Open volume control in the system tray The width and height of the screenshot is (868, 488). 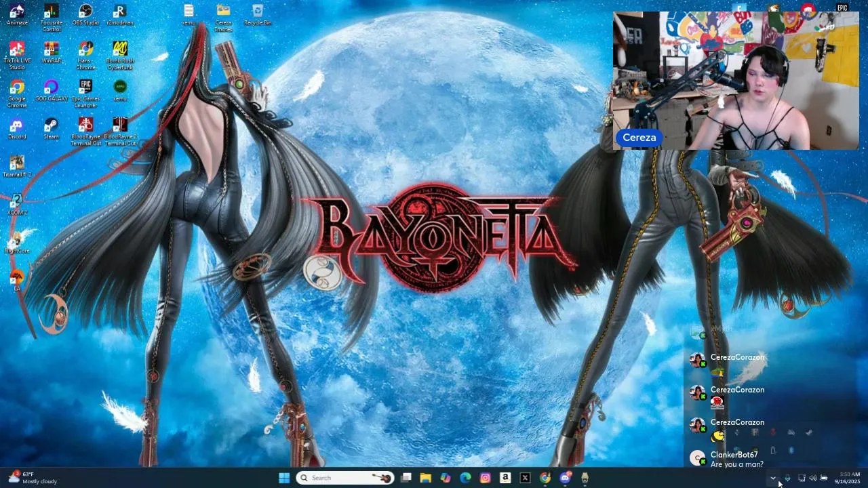(812, 479)
